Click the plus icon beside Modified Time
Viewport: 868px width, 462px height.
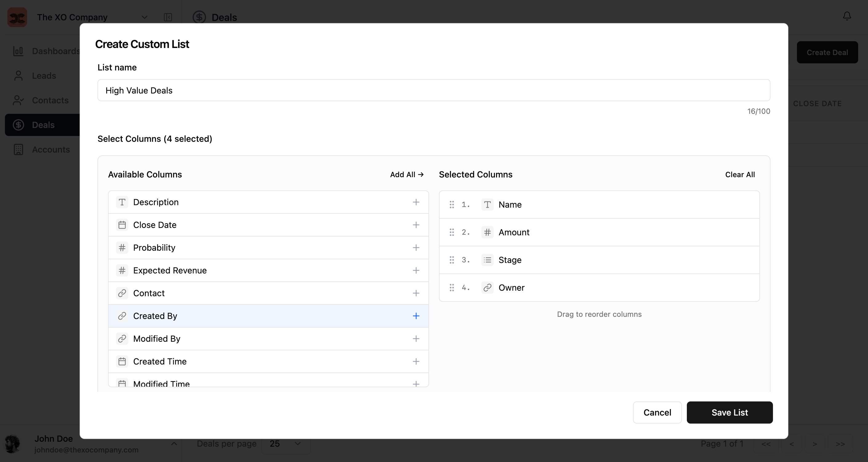416,384
